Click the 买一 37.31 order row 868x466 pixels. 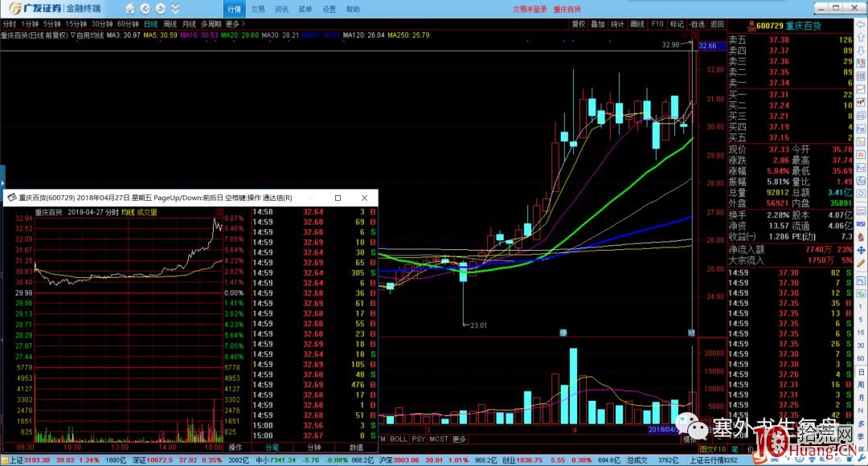[791, 95]
